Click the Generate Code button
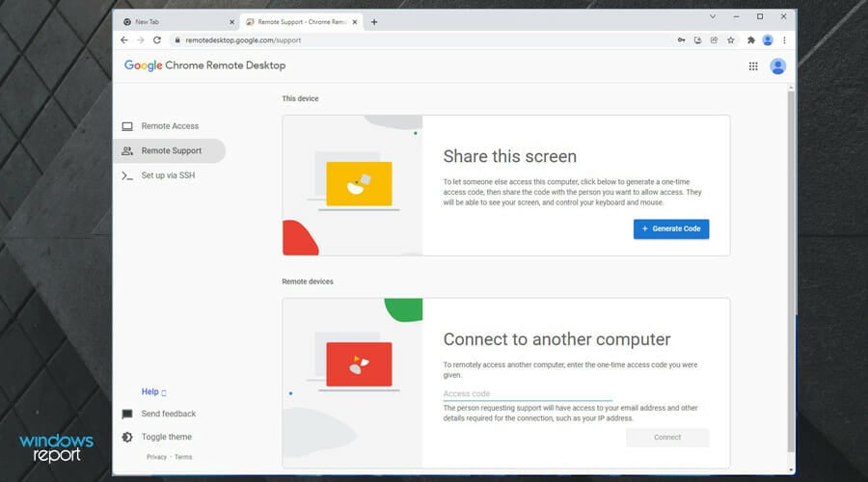Image resolution: width=868 pixels, height=482 pixels. (671, 229)
